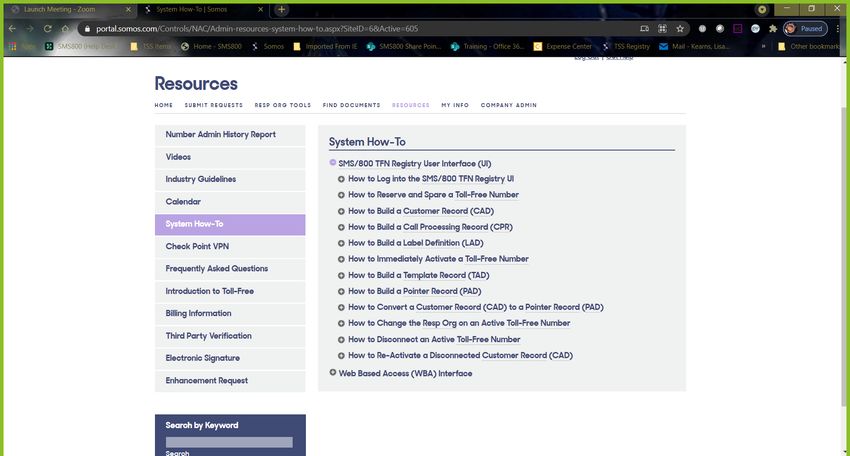Viewport: 850px width, 456px height.
Task: Select System How-To in the sidebar
Action: [x=230, y=224]
